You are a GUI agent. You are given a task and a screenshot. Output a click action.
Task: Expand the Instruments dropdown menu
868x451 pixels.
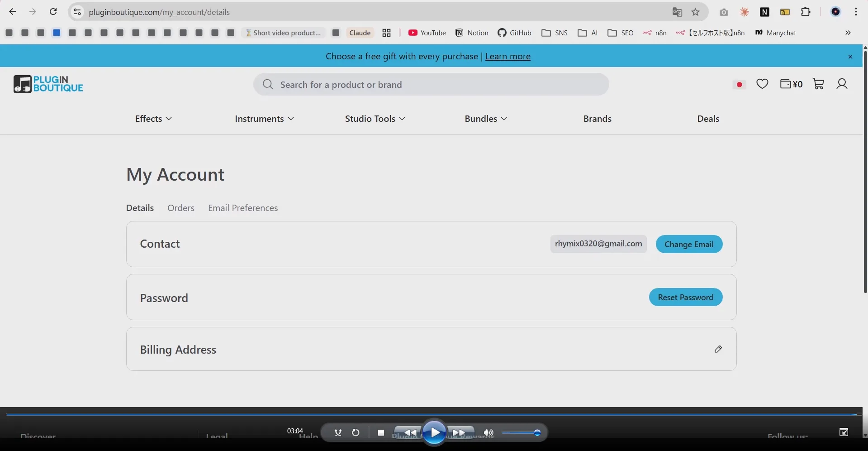264,119
